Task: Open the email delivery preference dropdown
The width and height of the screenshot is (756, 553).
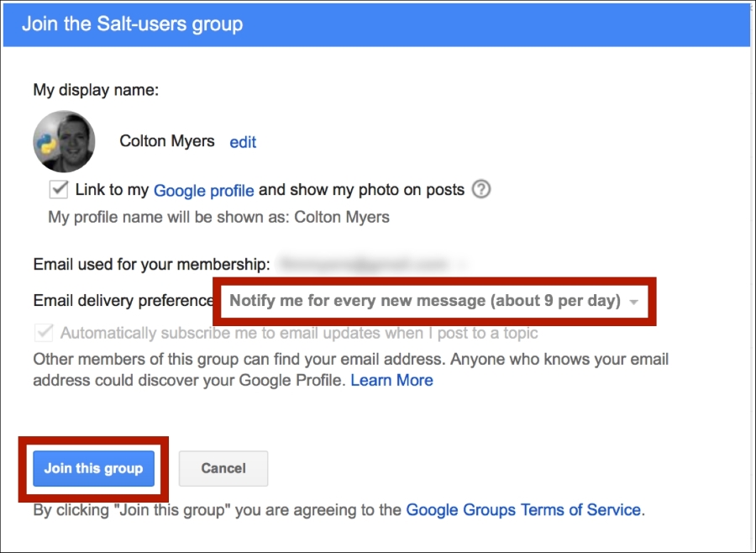Action: coord(434,301)
